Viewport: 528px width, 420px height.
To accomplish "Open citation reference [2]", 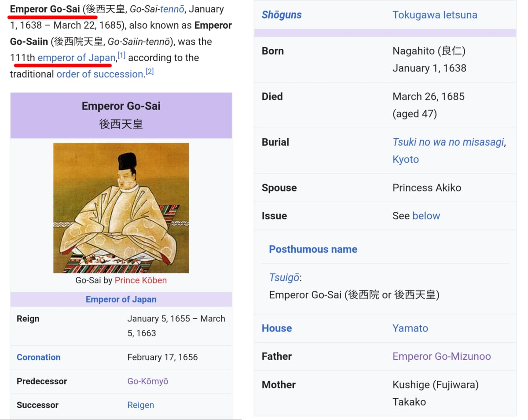I will (150, 71).
